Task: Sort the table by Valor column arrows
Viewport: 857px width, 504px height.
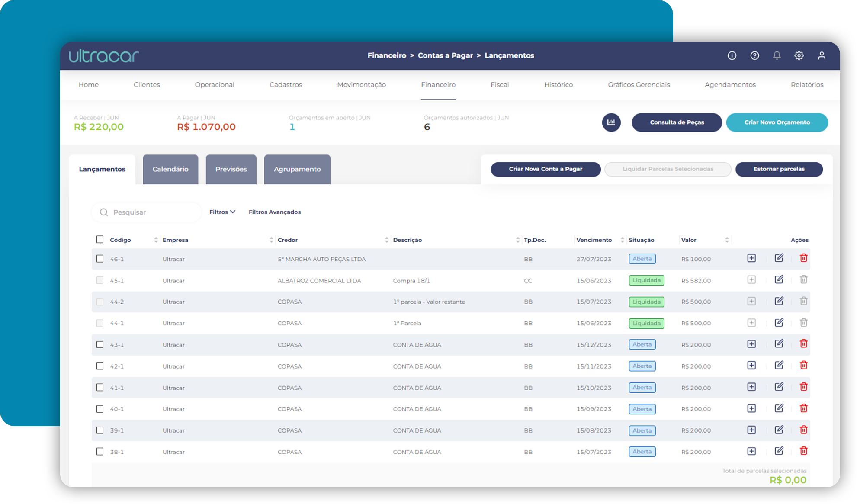Action: click(x=727, y=240)
